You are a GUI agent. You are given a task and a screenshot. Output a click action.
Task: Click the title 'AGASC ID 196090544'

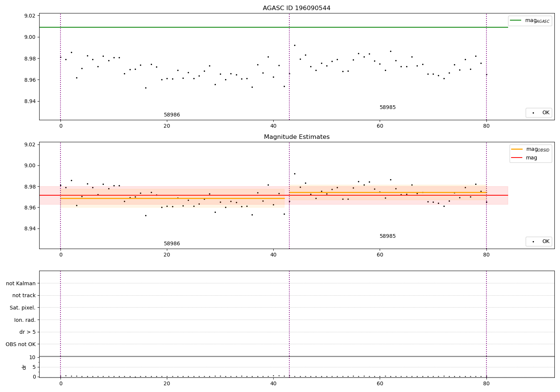click(296, 8)
